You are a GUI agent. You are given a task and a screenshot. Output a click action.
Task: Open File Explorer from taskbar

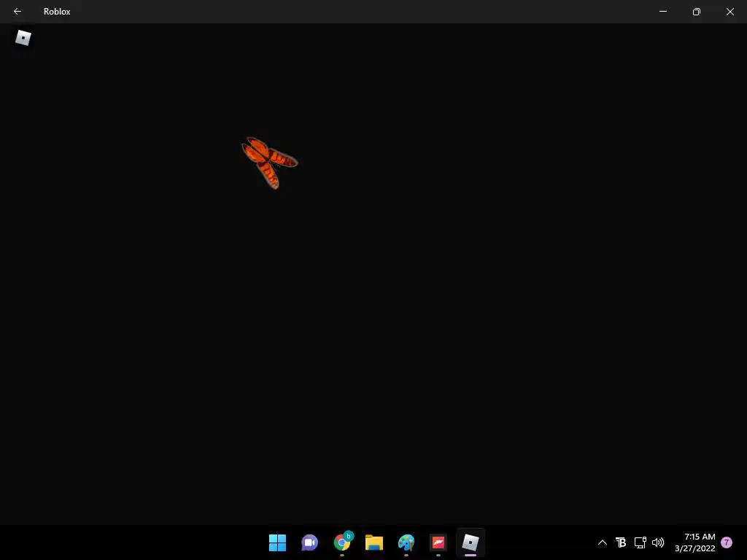click(x=374, y=542)
